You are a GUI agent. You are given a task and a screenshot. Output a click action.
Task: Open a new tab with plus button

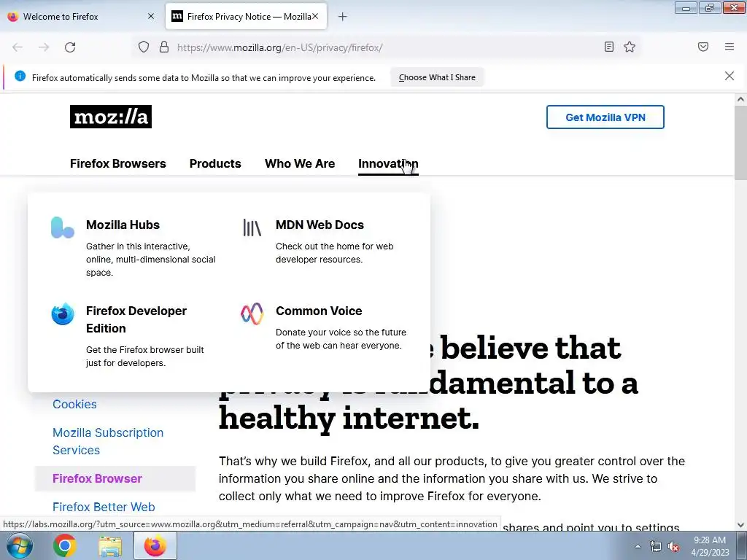point(343,17)
